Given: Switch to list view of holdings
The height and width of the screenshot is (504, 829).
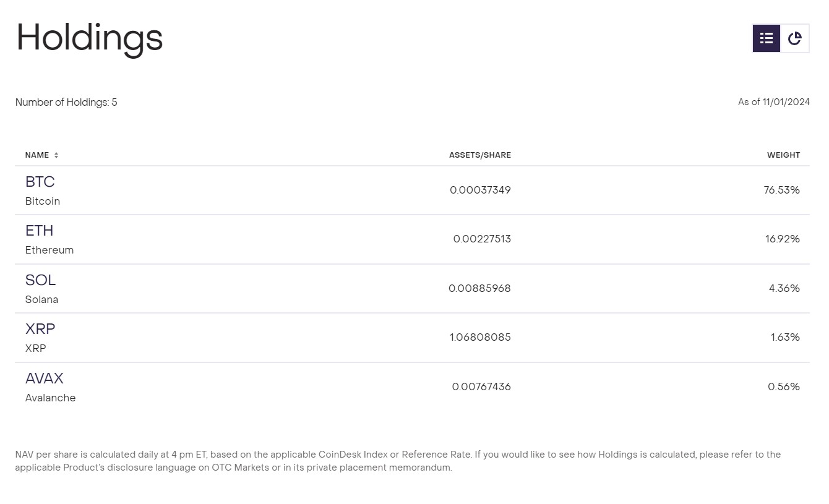Looking at the screenshot, I should click(x=766, y=38).
